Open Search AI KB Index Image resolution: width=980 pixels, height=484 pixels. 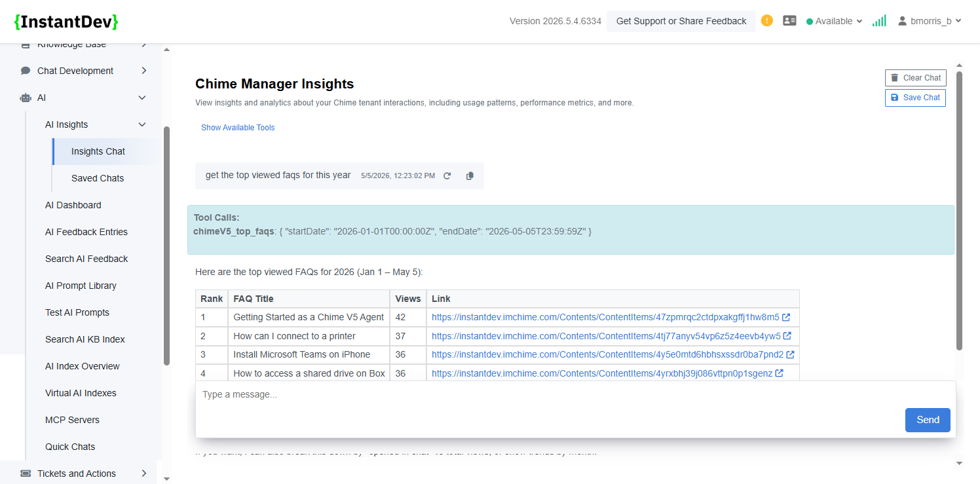[85, 339]
